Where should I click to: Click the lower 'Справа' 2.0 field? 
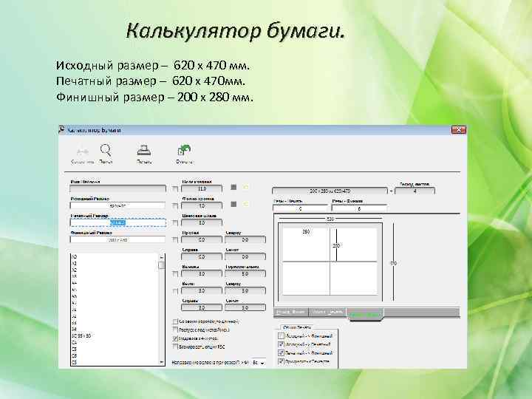tap(202, 307)
